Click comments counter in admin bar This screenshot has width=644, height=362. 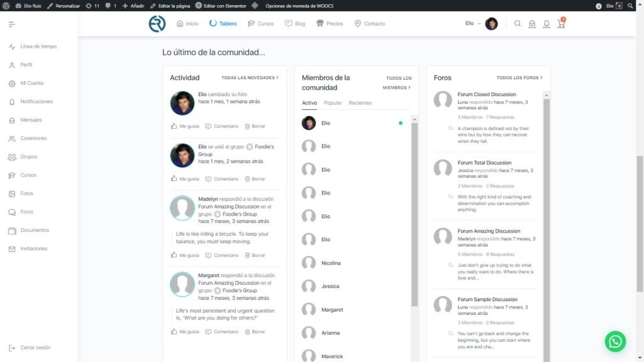point(111,6)
